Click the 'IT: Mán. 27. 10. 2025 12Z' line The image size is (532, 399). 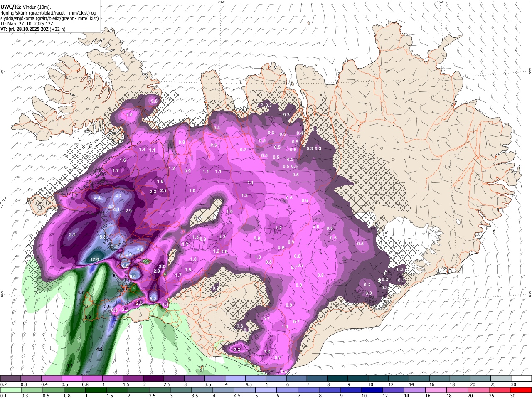pos(27,24)
